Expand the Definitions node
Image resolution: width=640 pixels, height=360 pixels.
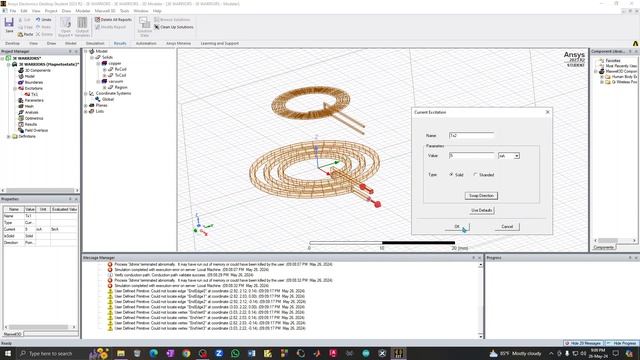(9, 136)
